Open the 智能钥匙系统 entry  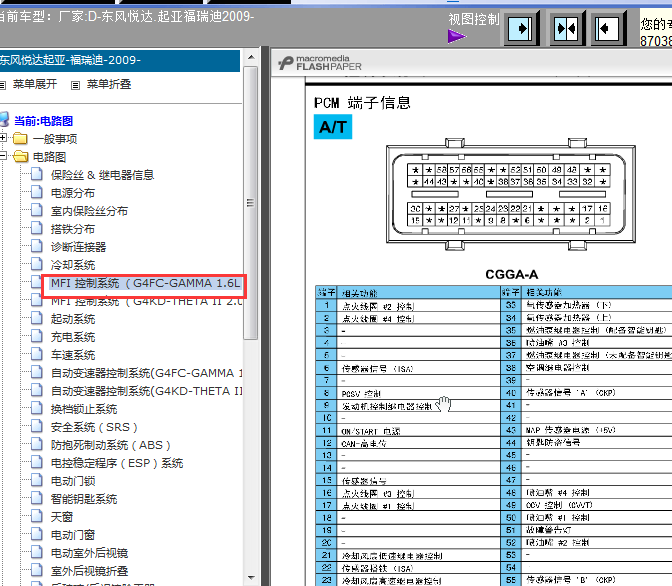(84, 499)
